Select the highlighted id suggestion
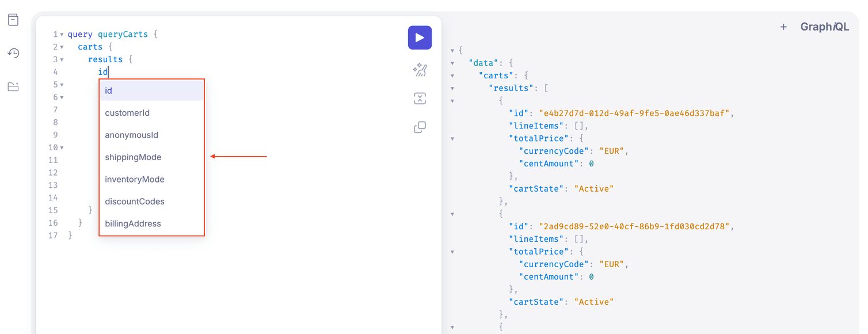This screenshot has height=334, width=868. click(108, 90)
